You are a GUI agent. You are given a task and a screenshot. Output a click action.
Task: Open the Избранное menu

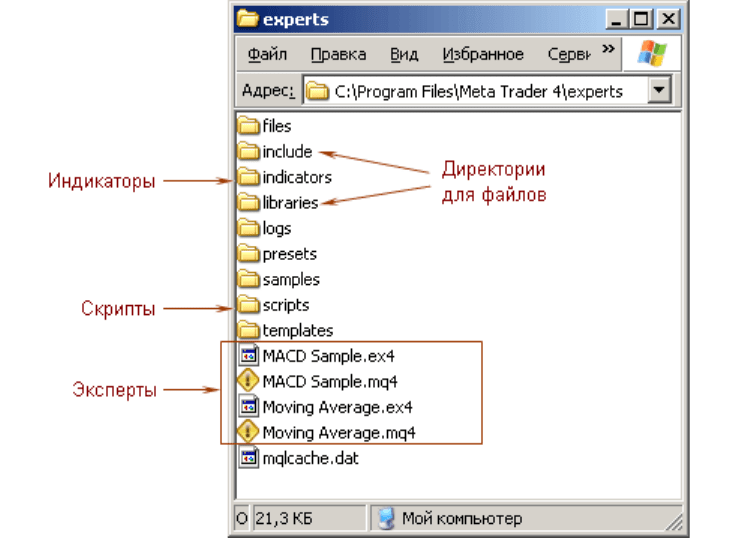click(483, 55)
